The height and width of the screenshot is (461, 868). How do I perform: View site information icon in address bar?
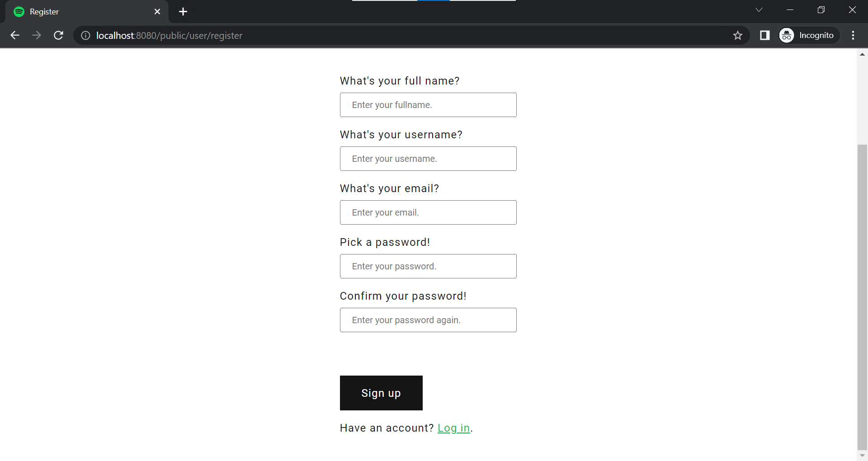(85, 35)
